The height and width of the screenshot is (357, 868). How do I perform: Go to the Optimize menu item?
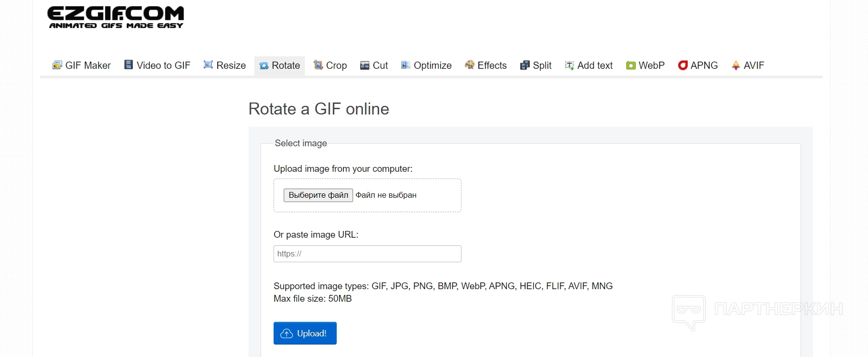pyautogui.click(x=432, y=65)
